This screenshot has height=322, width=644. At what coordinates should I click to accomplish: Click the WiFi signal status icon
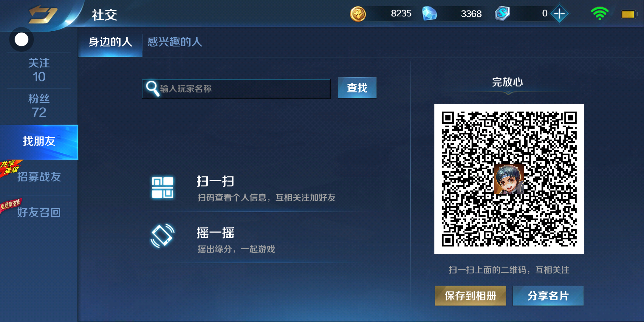[x=600, y=13]
